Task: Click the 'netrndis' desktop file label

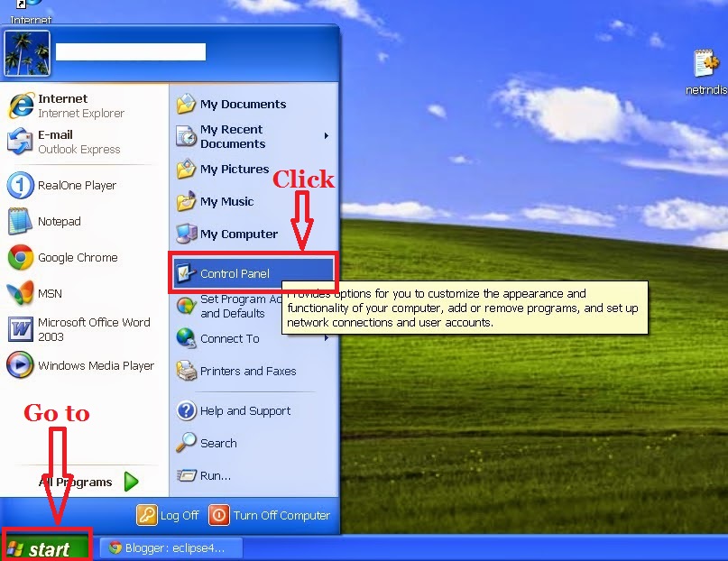Action: click(706, 89)
